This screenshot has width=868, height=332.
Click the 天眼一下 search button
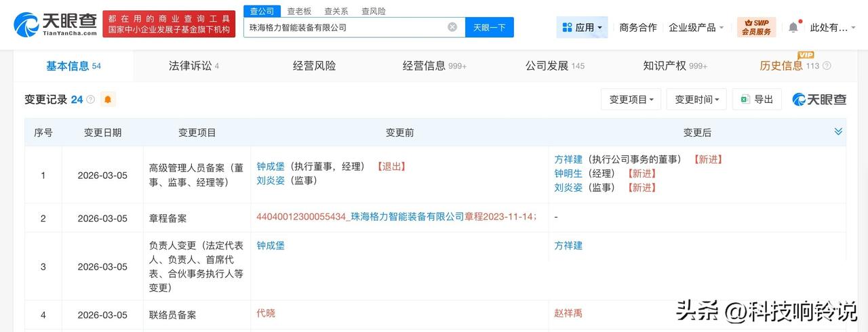(x=490, y=27)
